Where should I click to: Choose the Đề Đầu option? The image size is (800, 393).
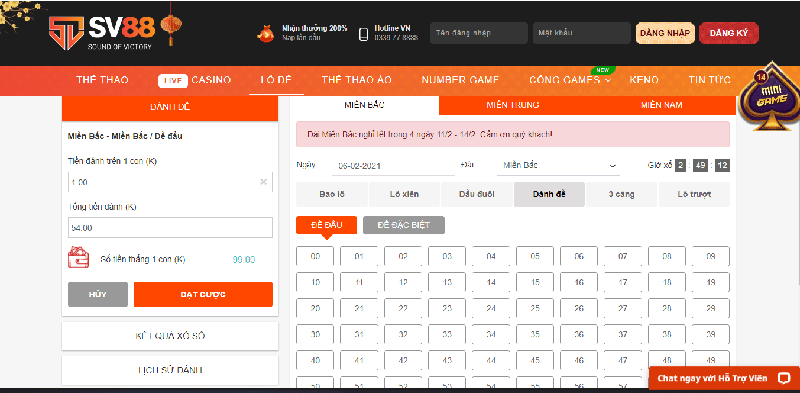pyautogui.click(x=327, y=225)
